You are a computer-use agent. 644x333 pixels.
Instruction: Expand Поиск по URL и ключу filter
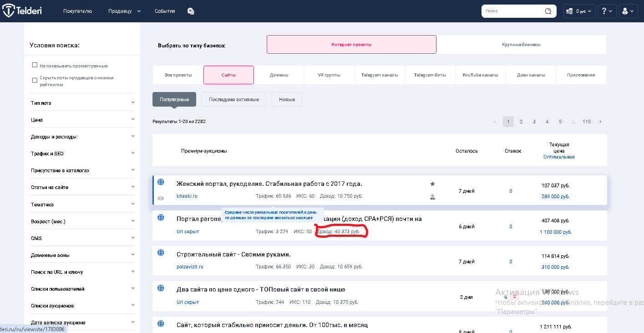point(82,272)
